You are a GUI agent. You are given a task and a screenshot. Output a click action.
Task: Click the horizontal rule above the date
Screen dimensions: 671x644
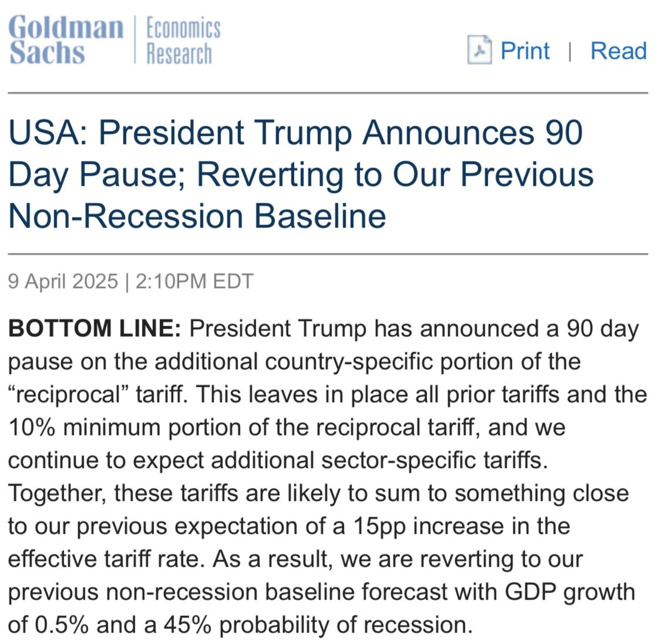tap(328, 254)
